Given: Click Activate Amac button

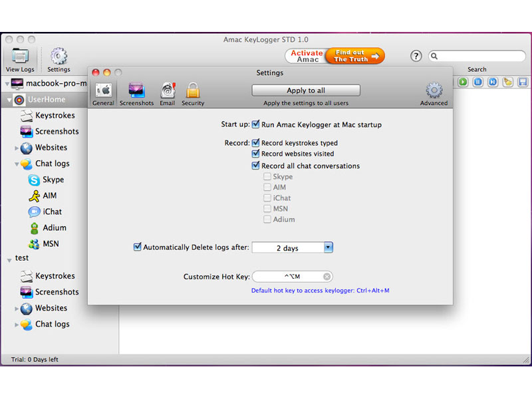Looking at the screenshot, I should point(307,56).
